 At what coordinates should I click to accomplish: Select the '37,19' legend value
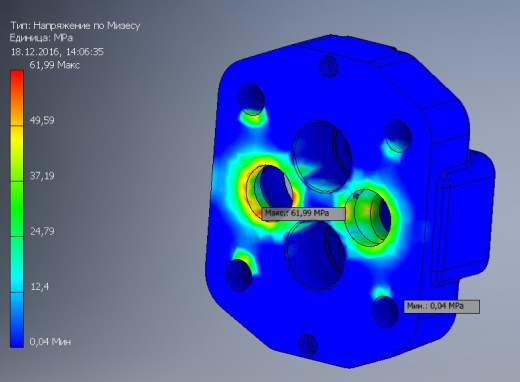[x=42, y=176]
